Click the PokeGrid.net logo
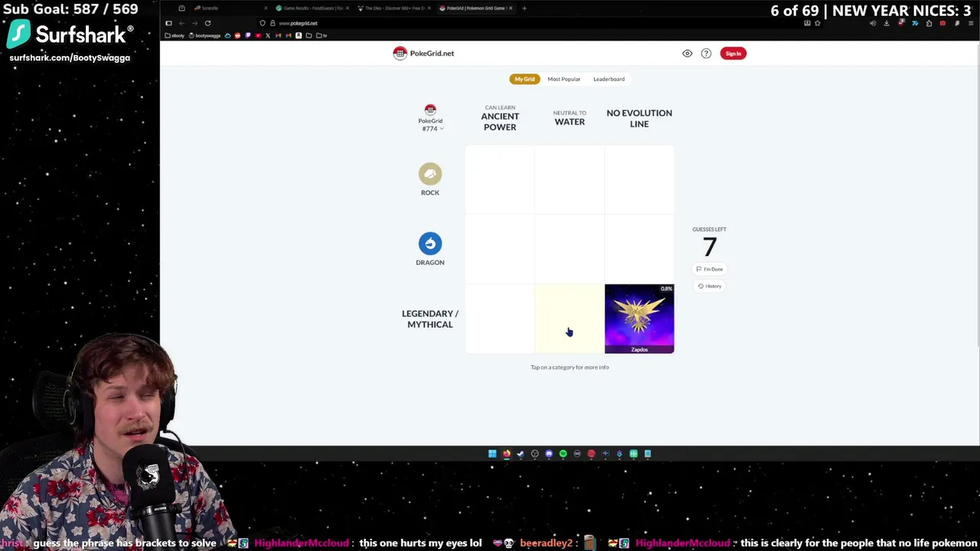 pos(423,53)
